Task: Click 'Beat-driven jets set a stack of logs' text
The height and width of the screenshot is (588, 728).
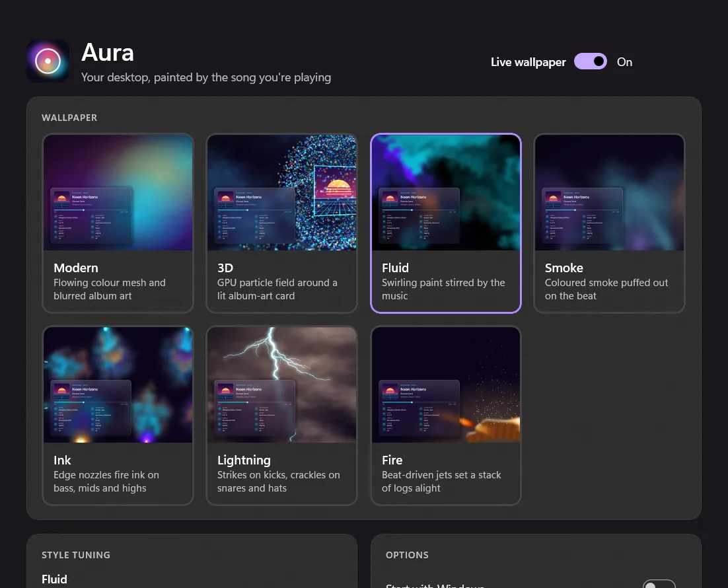Action: click(441, 481)
